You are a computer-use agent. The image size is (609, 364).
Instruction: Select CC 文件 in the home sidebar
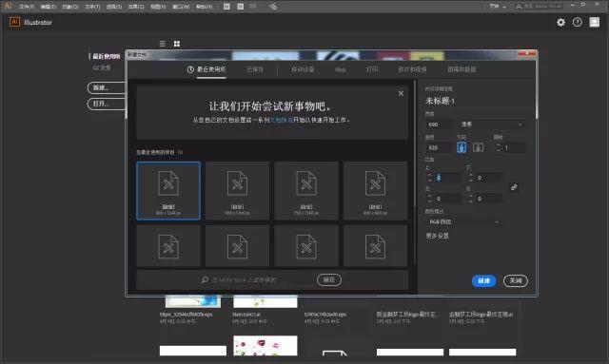(102, 67)
